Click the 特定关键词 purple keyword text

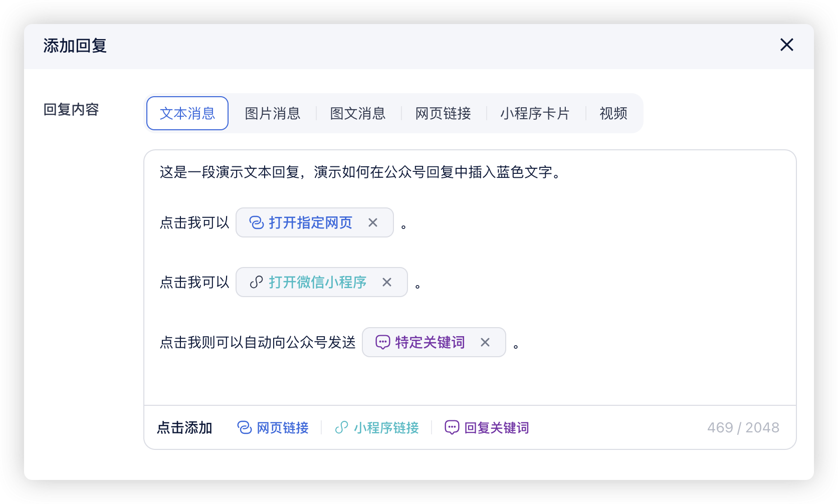click(x=430, y=342)
